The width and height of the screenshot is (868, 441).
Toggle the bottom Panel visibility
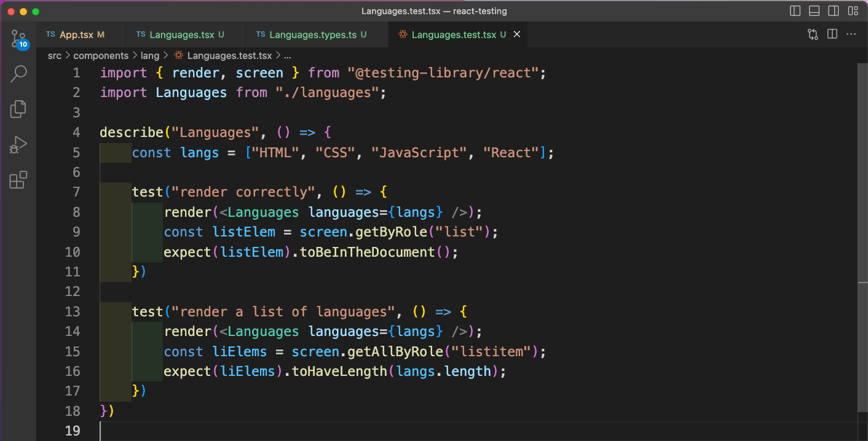(814, 10)
